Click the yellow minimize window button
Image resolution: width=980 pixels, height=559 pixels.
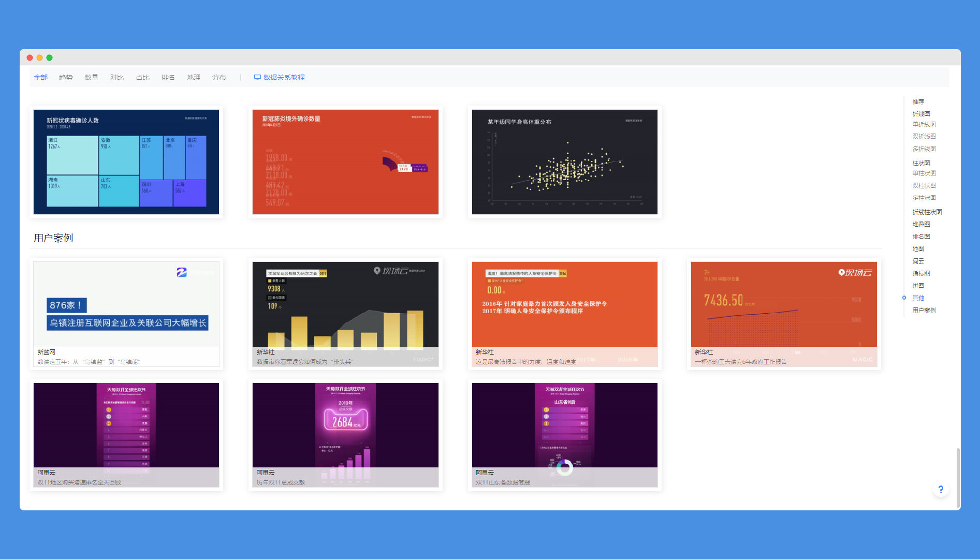39,57
